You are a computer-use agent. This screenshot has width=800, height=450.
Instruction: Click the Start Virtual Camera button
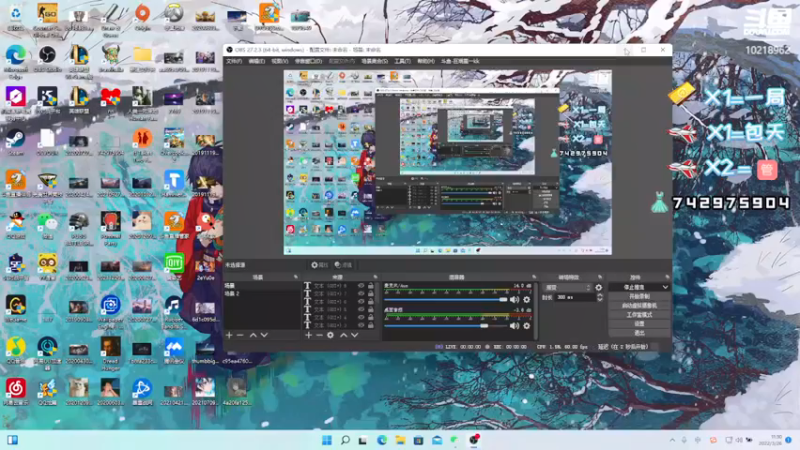tap(639, 306)
